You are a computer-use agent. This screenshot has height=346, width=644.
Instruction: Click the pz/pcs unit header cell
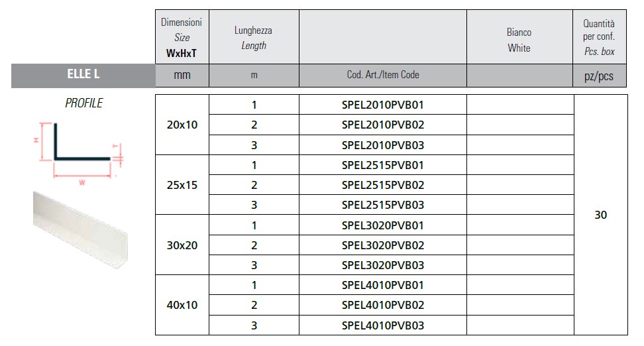tap(600, 76)
